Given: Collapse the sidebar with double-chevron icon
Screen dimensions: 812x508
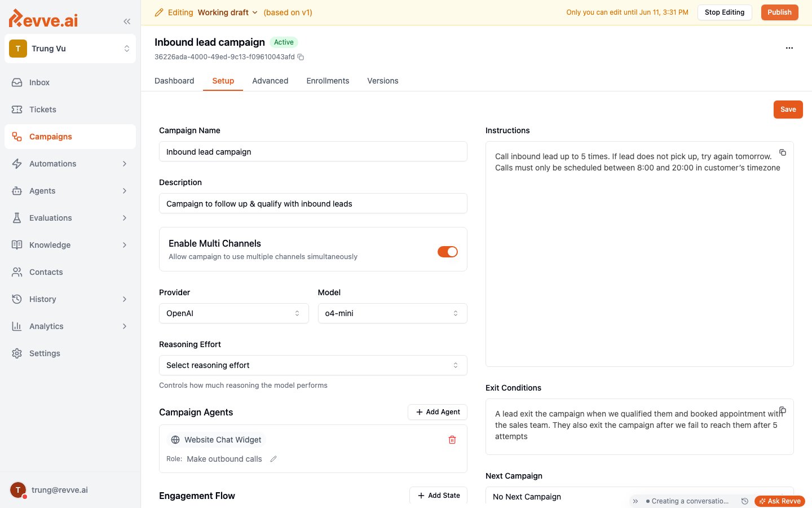Looking at the screenshot, I should click(127, 21).
